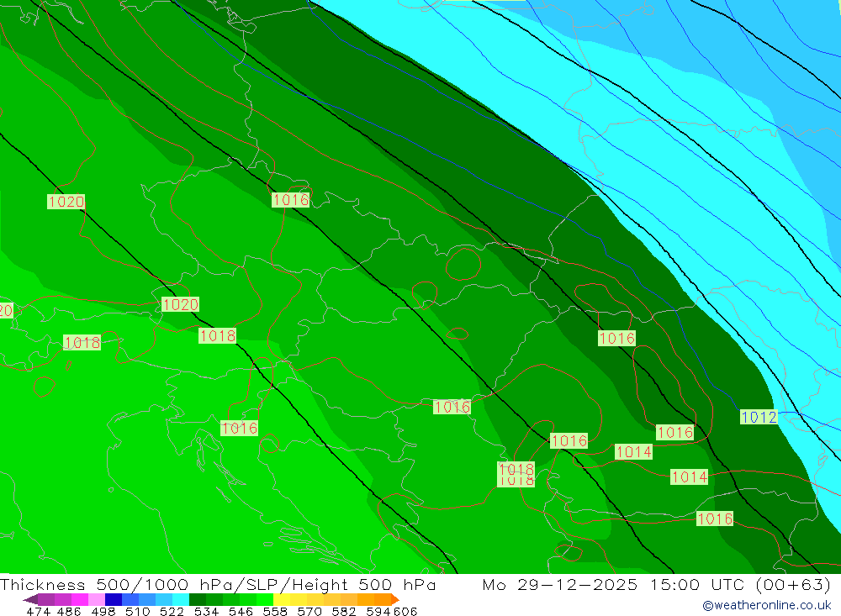Click the dark blue swatch in the legend

click(114, 599)
